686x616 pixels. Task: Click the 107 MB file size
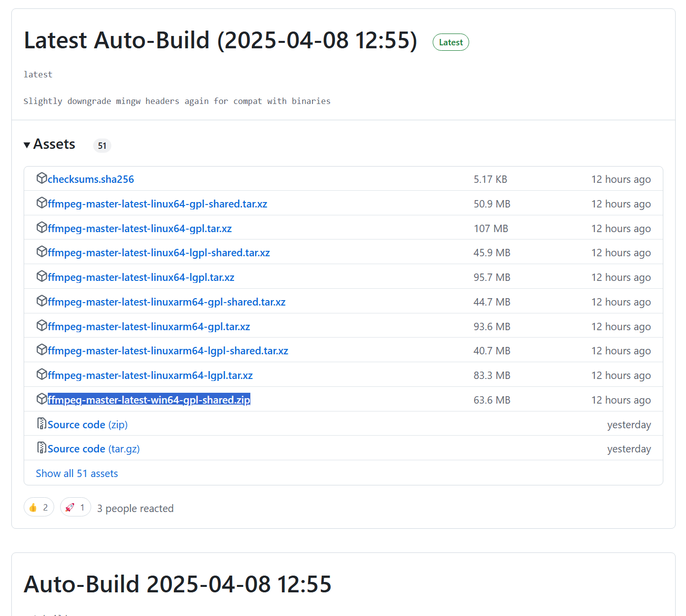click(491, 229)
